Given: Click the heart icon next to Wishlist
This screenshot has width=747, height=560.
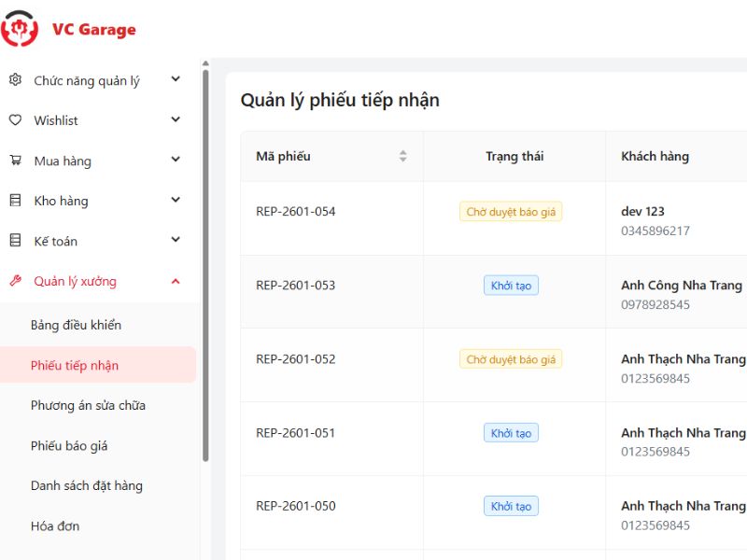Looking at the screenshot, I should 18,120.
